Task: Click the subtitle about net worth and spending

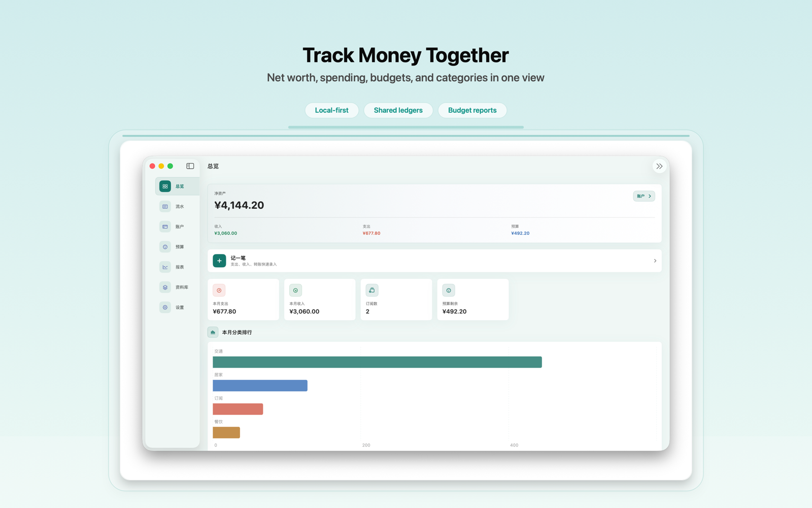Action: (405, 78)
